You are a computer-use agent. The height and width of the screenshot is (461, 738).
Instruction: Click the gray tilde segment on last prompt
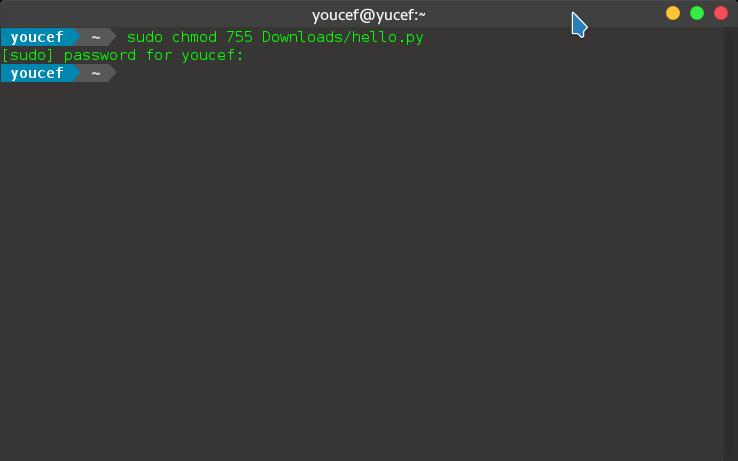tap(96, 73)
